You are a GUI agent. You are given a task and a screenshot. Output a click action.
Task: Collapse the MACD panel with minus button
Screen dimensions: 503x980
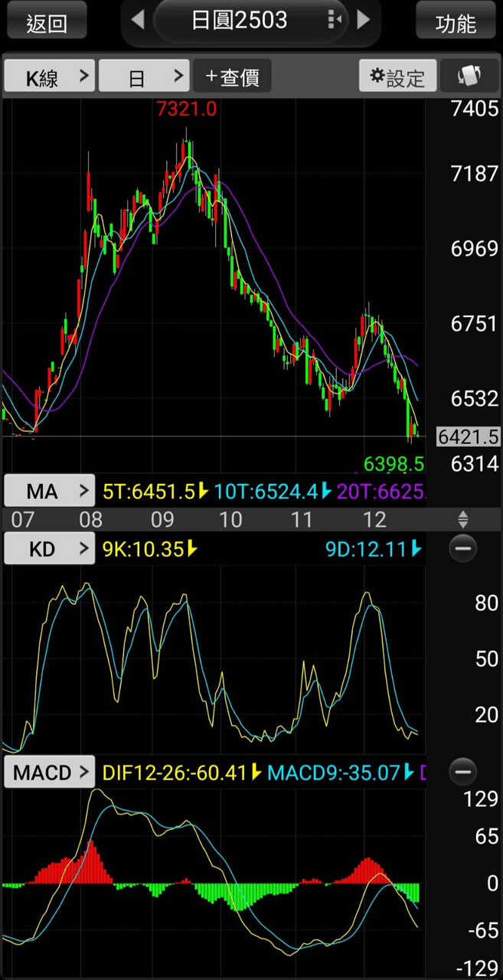click(x=462, y=772)
